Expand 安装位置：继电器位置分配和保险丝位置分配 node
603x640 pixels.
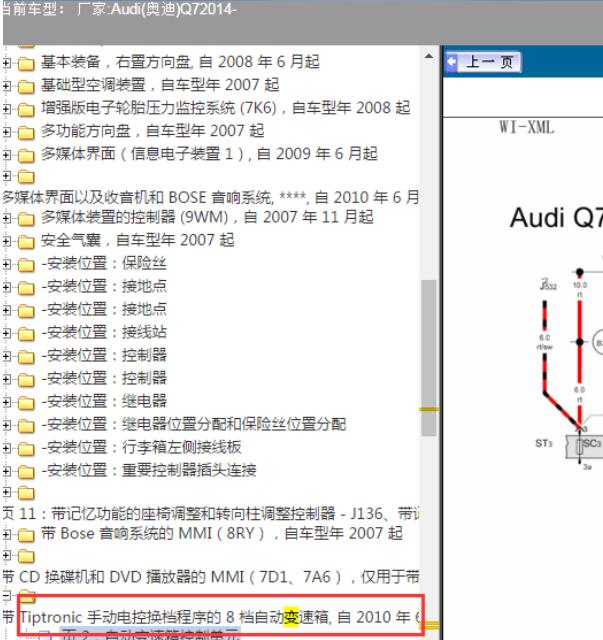pyautogui.click(x=7, y=424)
